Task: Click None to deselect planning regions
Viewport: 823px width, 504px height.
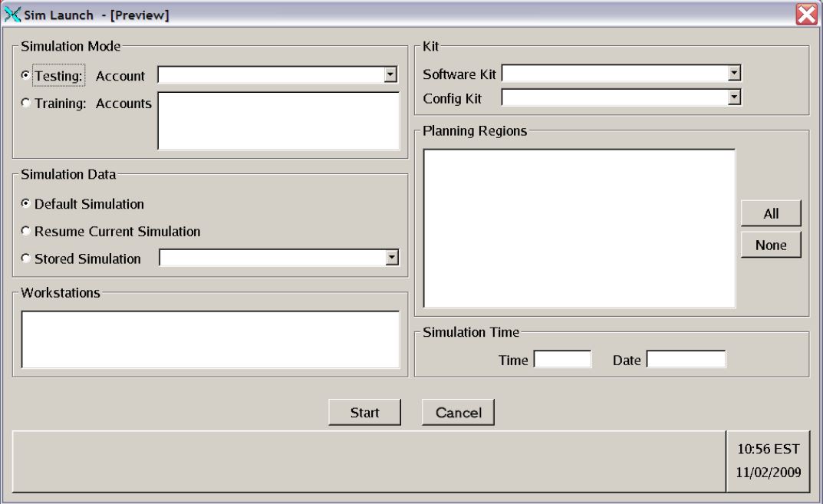Action: [x=771, y=245]
